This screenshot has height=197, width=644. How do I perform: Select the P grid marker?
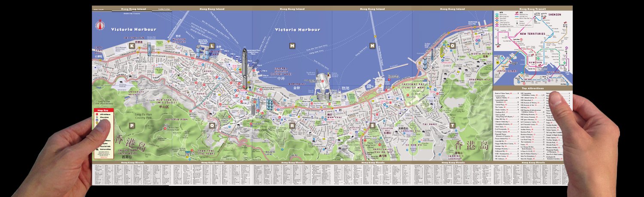click(x=132, y=125)
